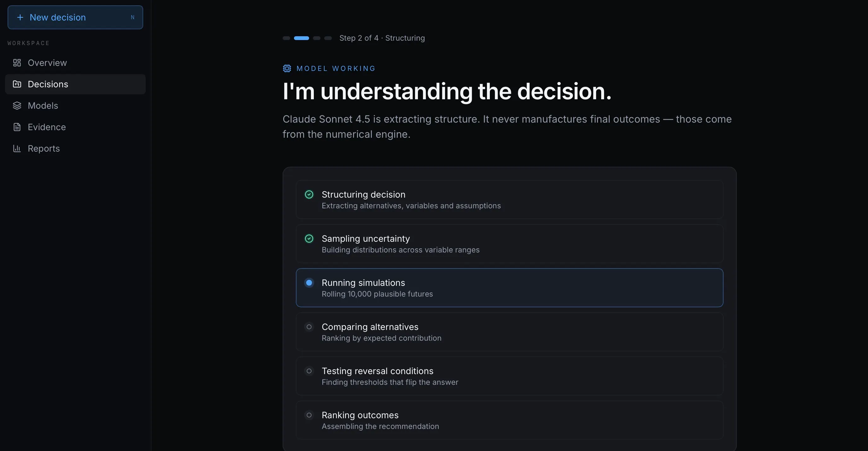This screenshot has width=868, height=451.
Task: Click the plus icon in New decision
Action: point(20,17)
